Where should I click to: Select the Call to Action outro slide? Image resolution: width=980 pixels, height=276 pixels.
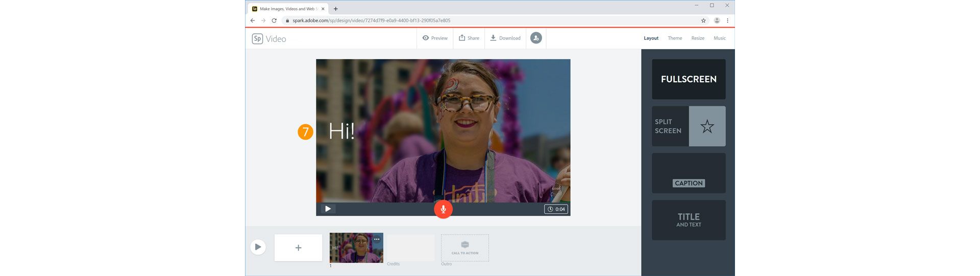click(465, 248)
